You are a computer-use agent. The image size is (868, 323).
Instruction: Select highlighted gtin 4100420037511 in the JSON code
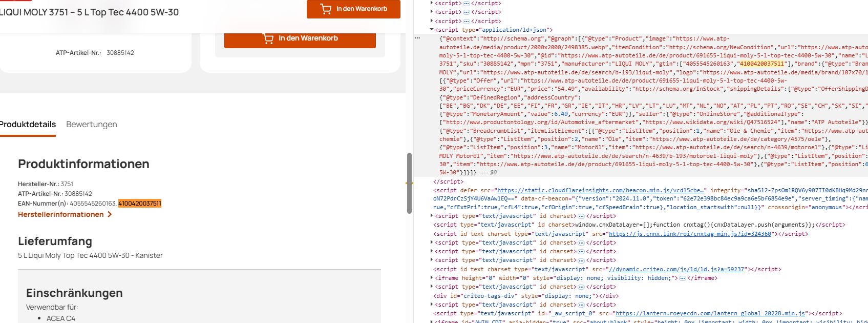point(762,64)
